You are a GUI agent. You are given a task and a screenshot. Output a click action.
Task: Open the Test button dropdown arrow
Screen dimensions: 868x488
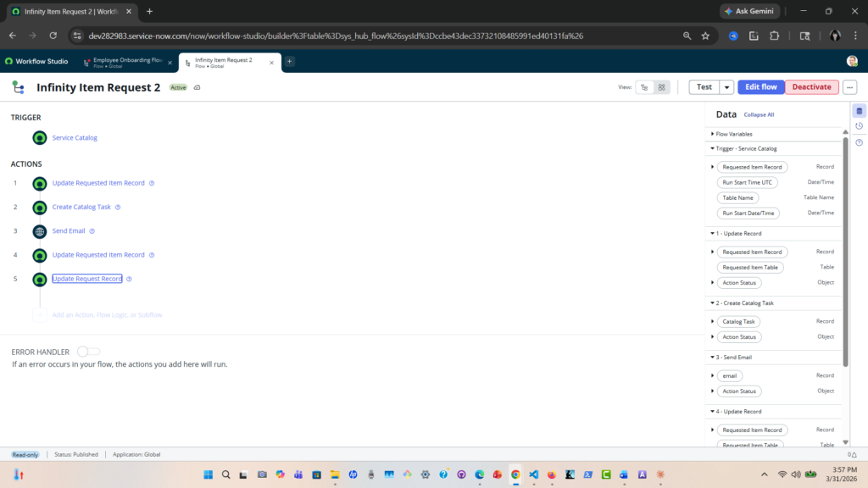(x=726, y=87)
